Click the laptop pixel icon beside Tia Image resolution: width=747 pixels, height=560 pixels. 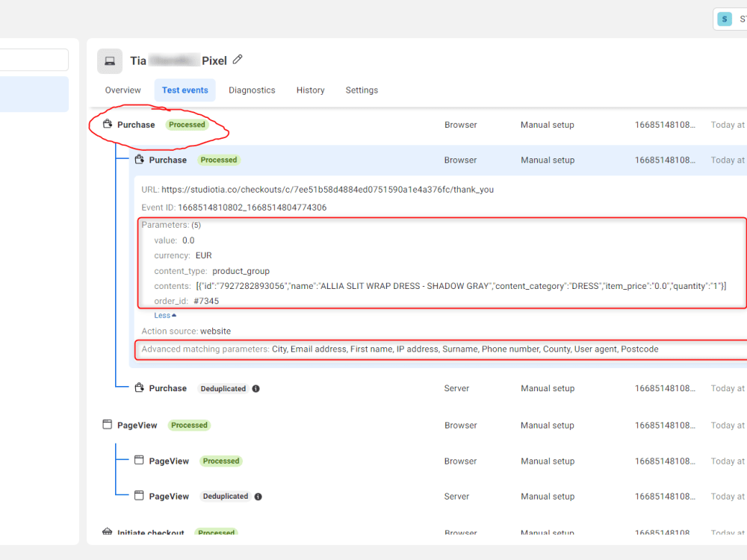coord(110,61)
